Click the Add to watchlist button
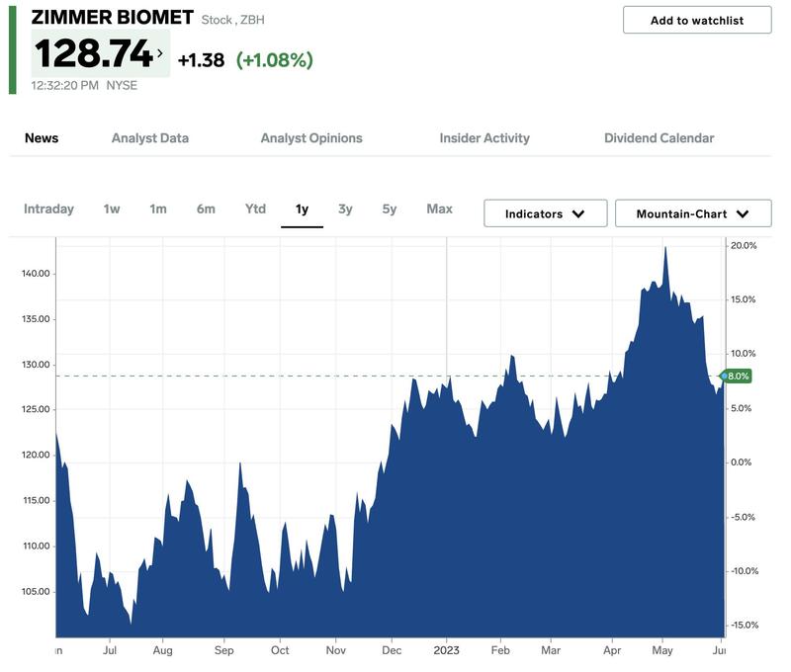Viewport: 791px width, 672px height. tap(697, 20)
